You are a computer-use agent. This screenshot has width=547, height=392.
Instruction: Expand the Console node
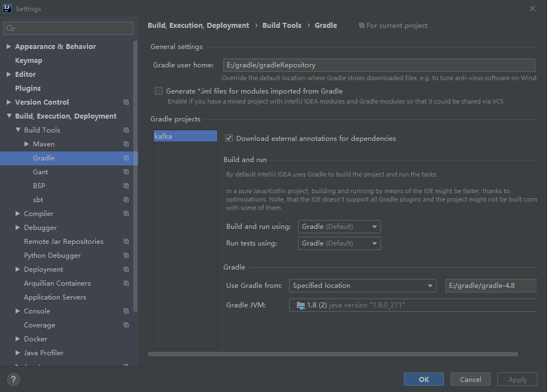click(18, 311)
